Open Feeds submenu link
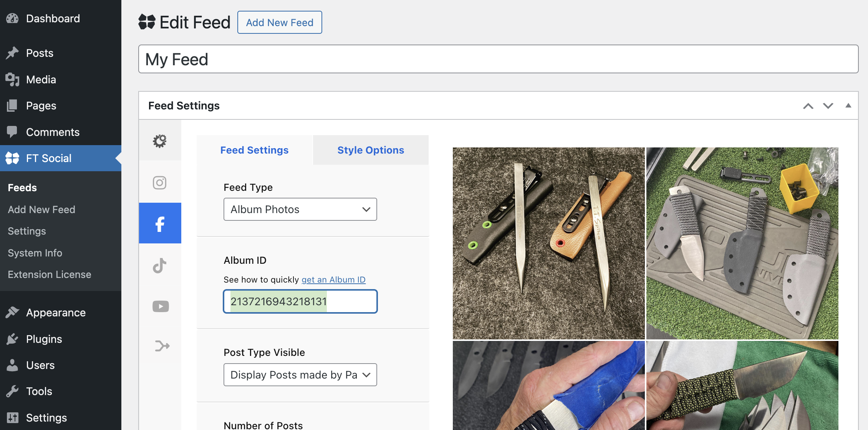Screen dimensions: 868x430 pyautogui.click(x=22, y=188)
